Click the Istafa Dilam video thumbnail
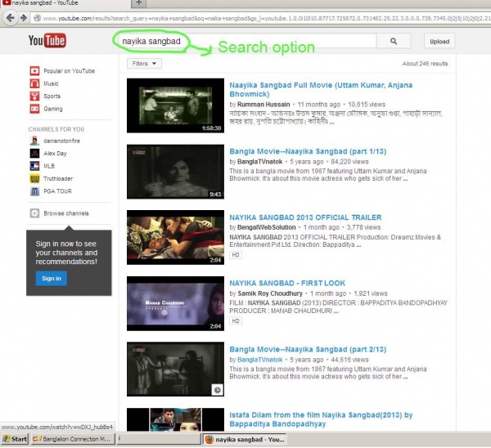491x448 pixels. pos(175,419)
